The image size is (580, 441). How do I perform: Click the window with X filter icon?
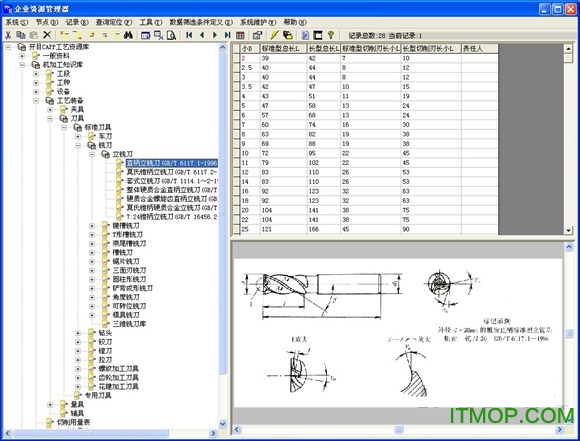point(159,35)
